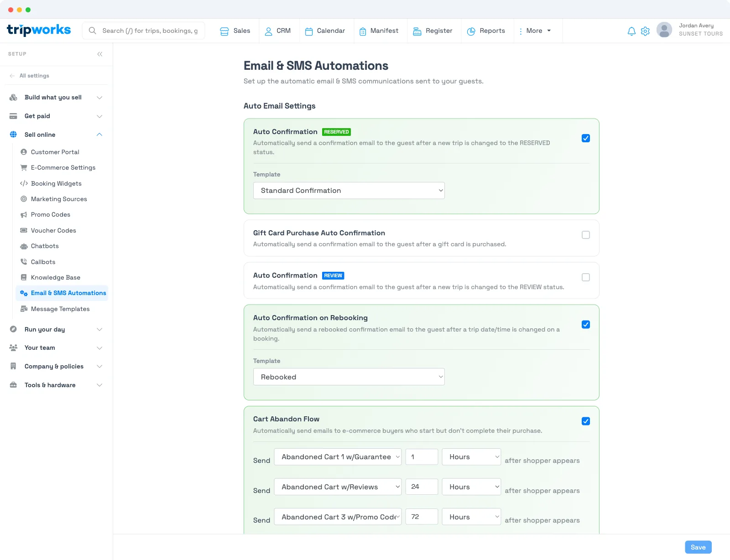Expand the Get paid section chevron
This screenshot has height=560, width=730.
coord(99,116)
